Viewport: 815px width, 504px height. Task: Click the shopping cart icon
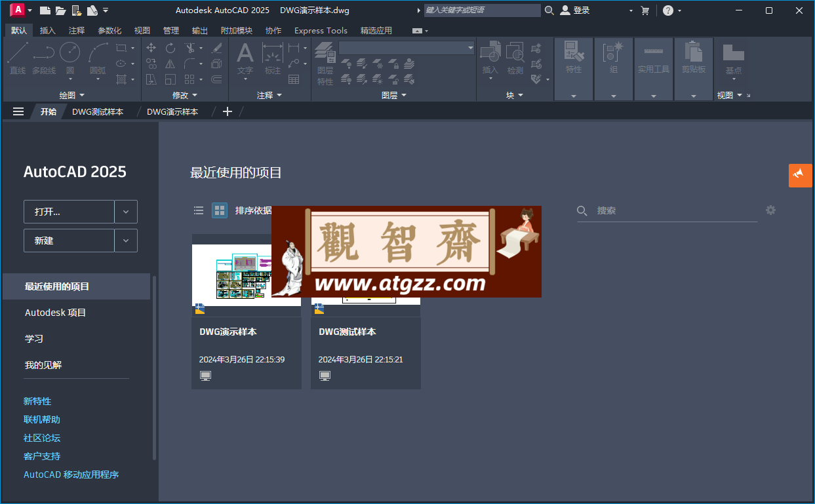(645, 10)
